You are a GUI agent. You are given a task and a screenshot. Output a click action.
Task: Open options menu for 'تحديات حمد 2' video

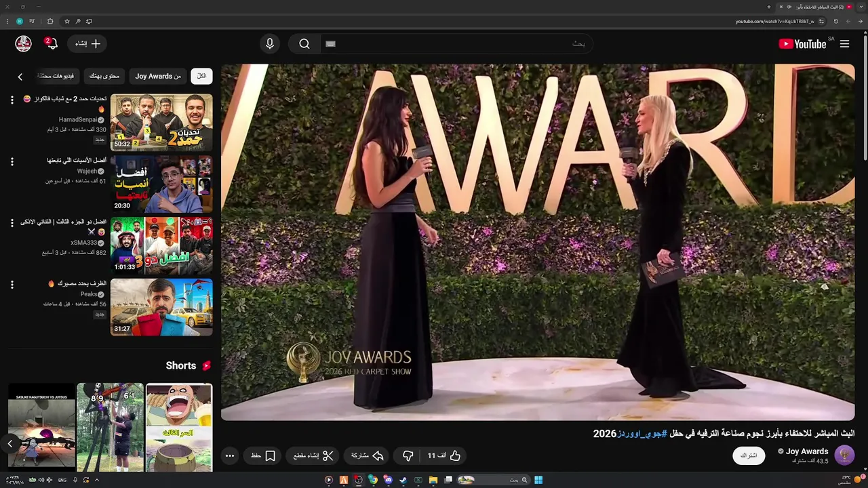click(12, 100)
